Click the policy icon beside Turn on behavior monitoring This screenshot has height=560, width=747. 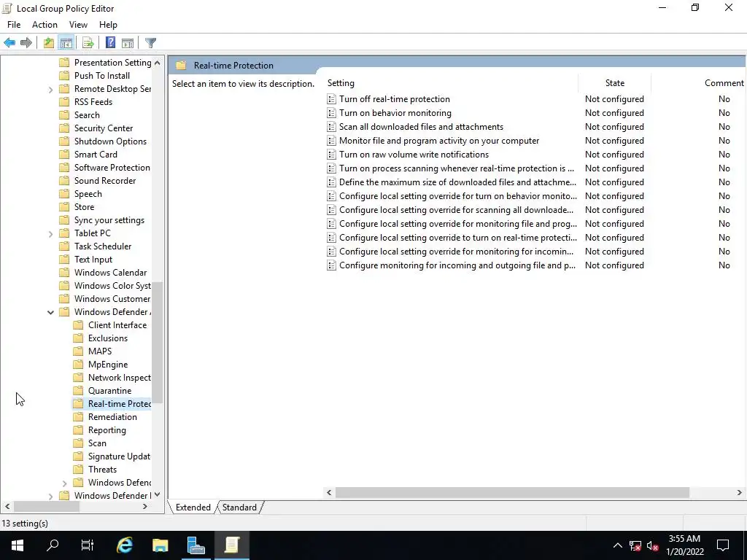332,113
